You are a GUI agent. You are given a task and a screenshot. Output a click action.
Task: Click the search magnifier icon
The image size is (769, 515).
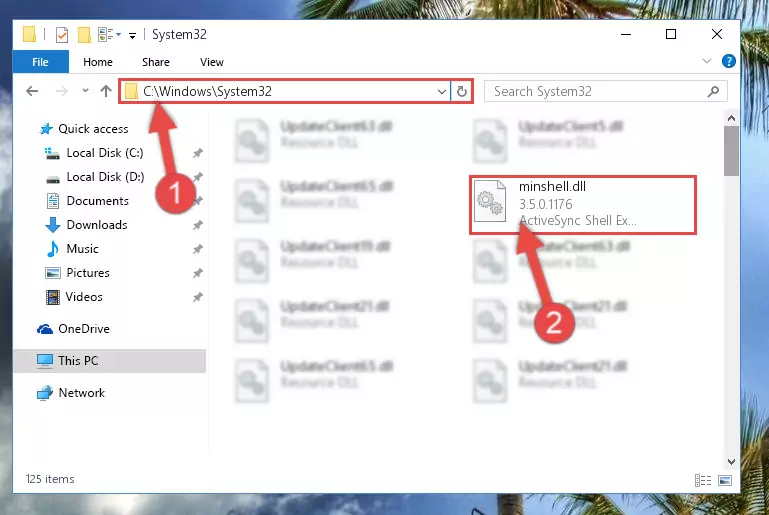click(714, 91)
